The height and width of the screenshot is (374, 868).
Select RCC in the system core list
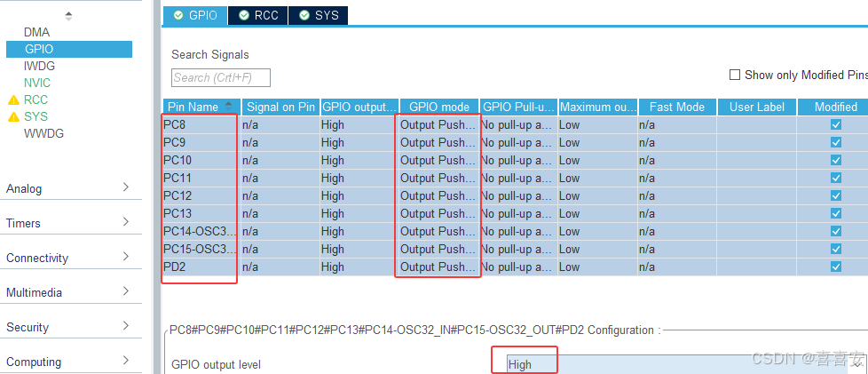[36, 100]
